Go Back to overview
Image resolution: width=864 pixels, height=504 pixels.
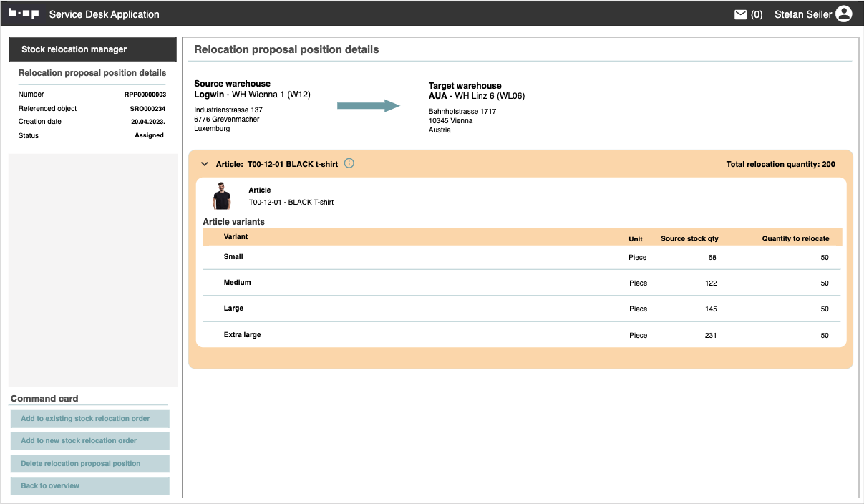click(x=89, y=486)
